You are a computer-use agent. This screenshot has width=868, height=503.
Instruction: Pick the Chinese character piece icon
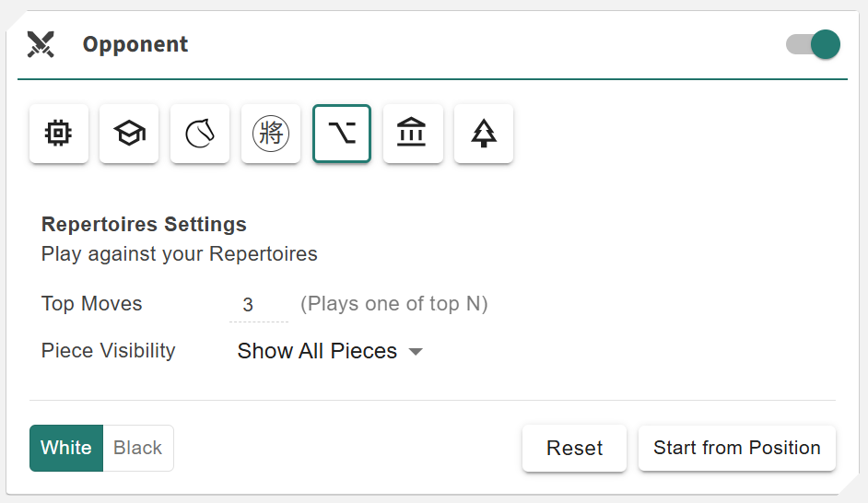click(271, 134)
